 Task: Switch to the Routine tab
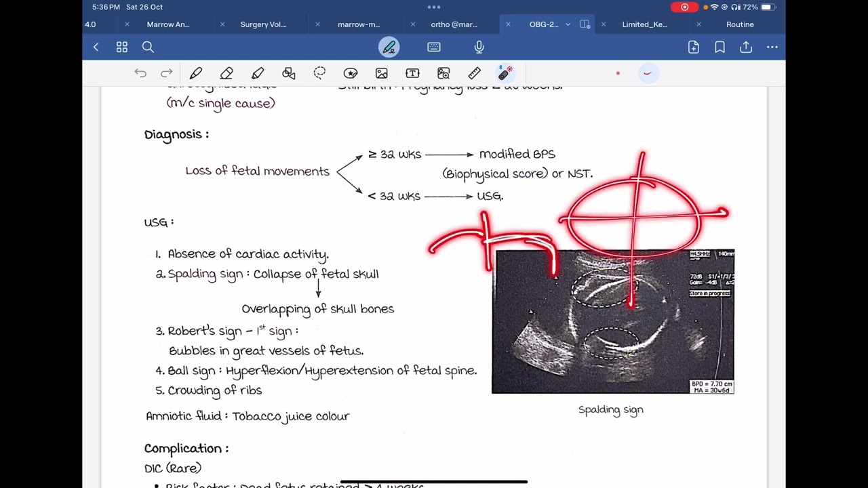click(x=740, y=24)
